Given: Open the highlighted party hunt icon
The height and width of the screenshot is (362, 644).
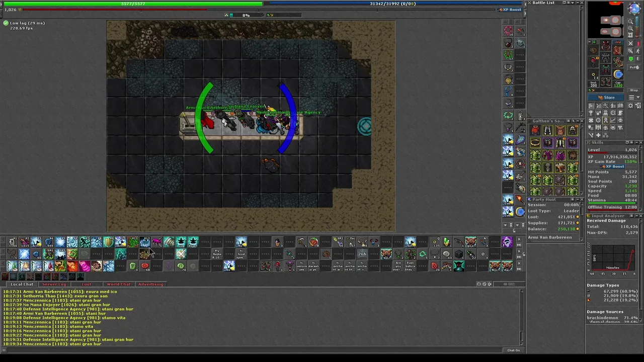Looking at the screenshot, I should point(606,120).
